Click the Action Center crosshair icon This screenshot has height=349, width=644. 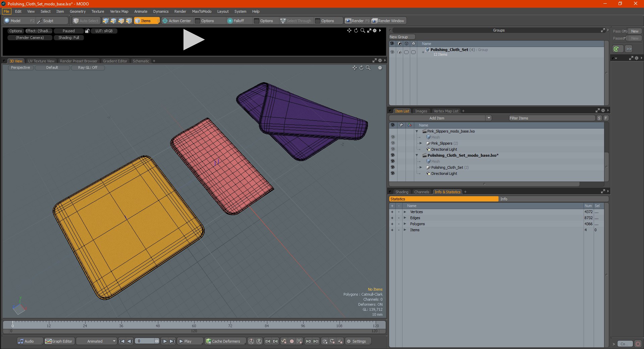point(165,21)
